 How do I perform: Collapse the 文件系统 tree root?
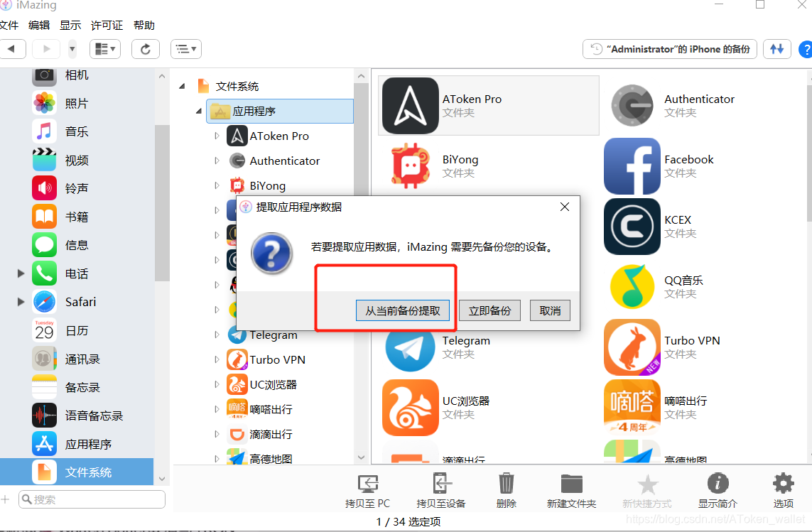(x=183, y=87)
